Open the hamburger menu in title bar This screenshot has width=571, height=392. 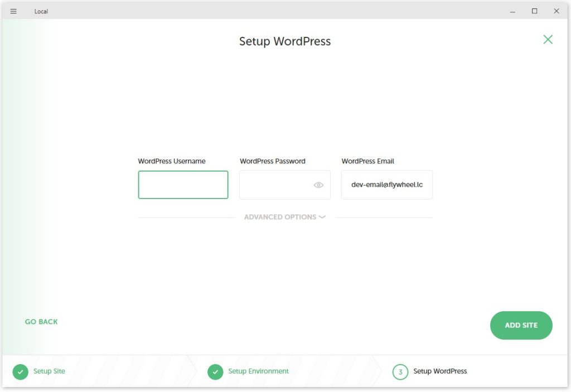pyautogui.click(x=13, y=11)
